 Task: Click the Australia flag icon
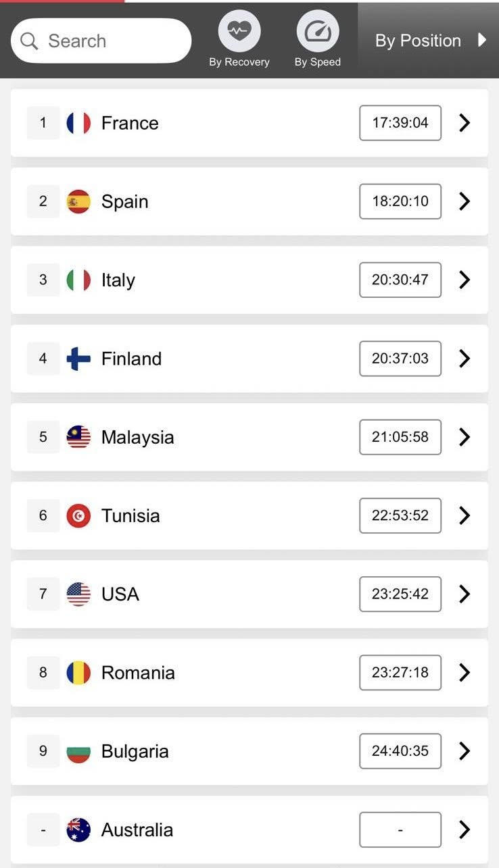[78, 829]
